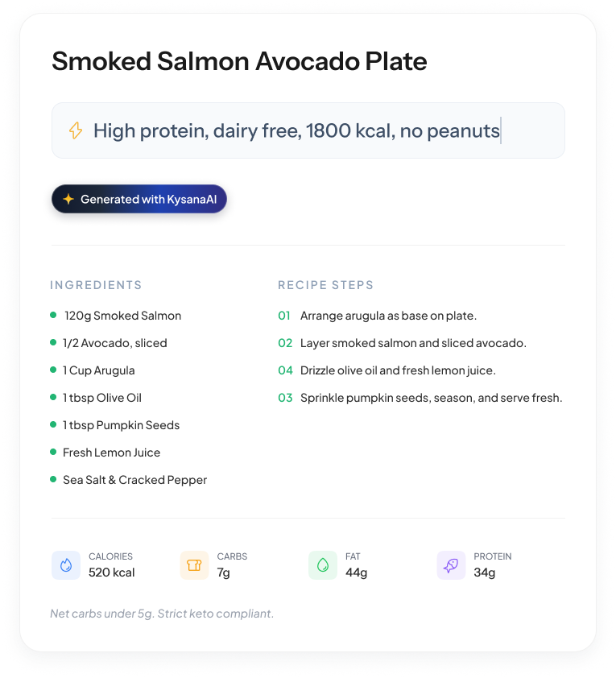Click the carbs bread icon

[x=194, y=565]
